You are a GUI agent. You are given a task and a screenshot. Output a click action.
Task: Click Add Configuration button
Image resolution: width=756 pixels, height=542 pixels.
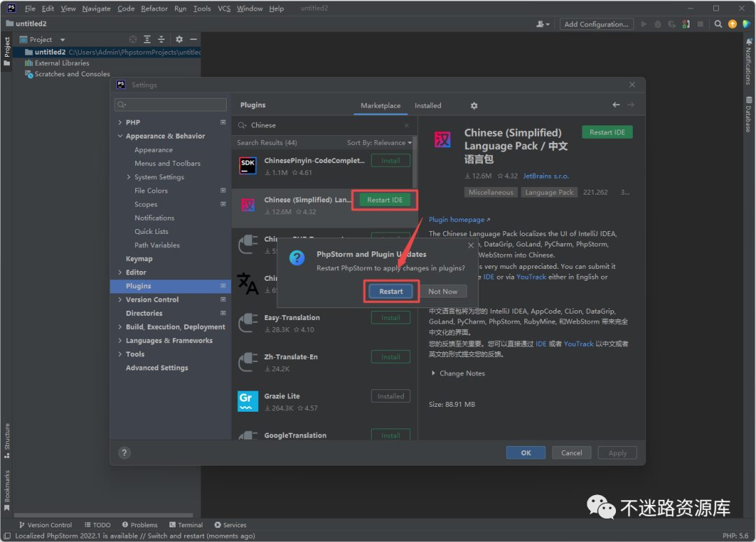pos(596,24)
